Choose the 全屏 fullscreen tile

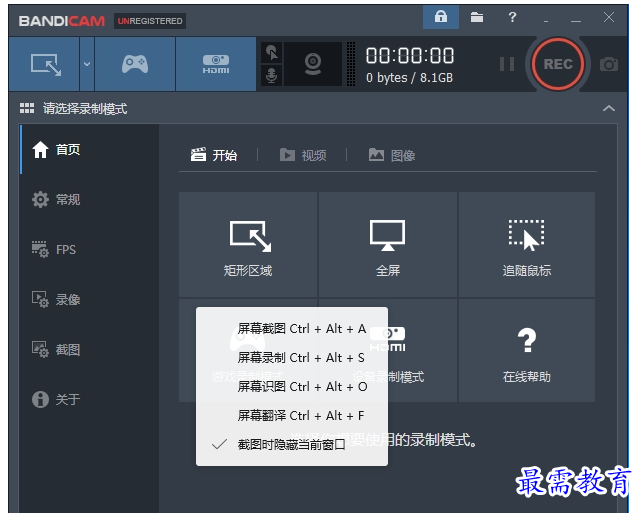pos(388,244)
